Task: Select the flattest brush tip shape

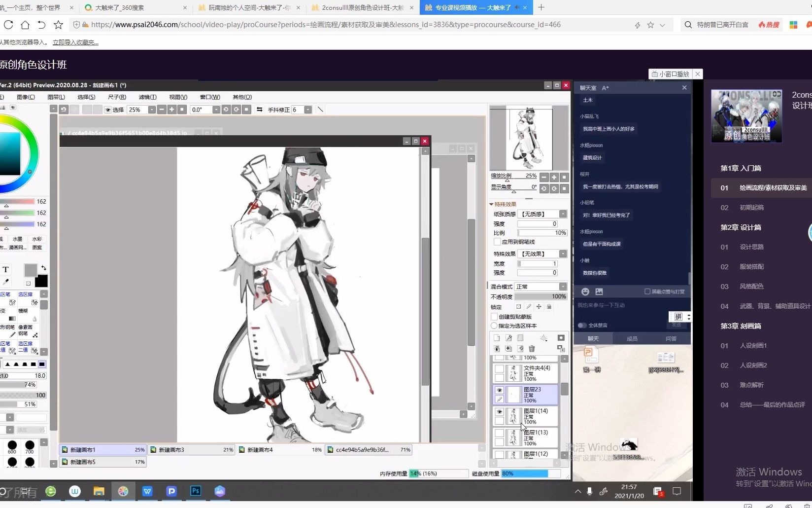Action: click(42, 364)
